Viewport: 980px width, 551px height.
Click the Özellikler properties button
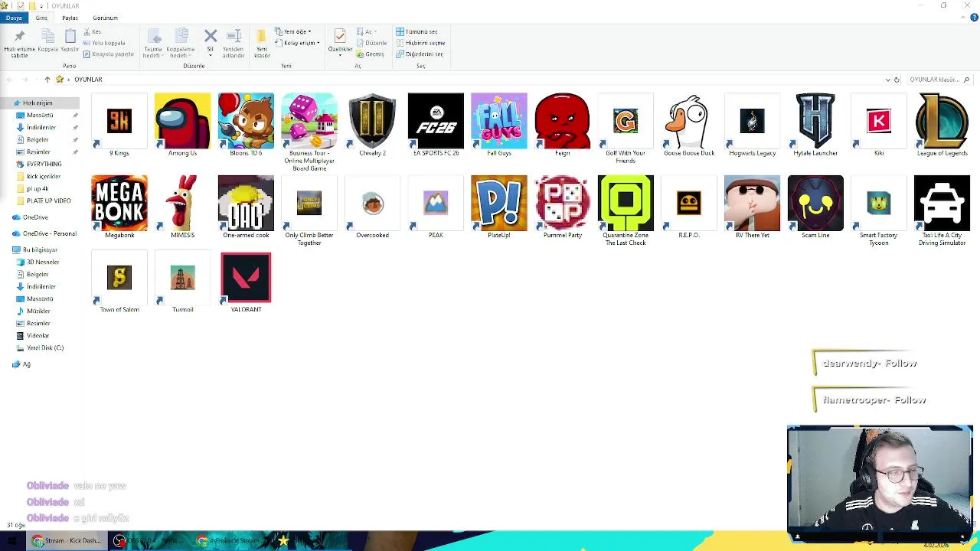tap(340, 42)
